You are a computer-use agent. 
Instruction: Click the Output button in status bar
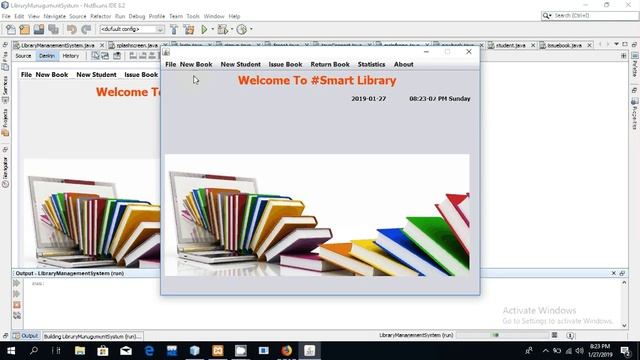pyautogui.click(x=26, y=336)
